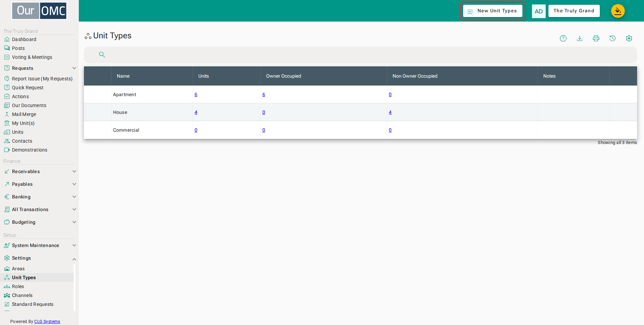Click the OurOMC logo
Viewport: 644px width, 325px height.
[39, 11]
